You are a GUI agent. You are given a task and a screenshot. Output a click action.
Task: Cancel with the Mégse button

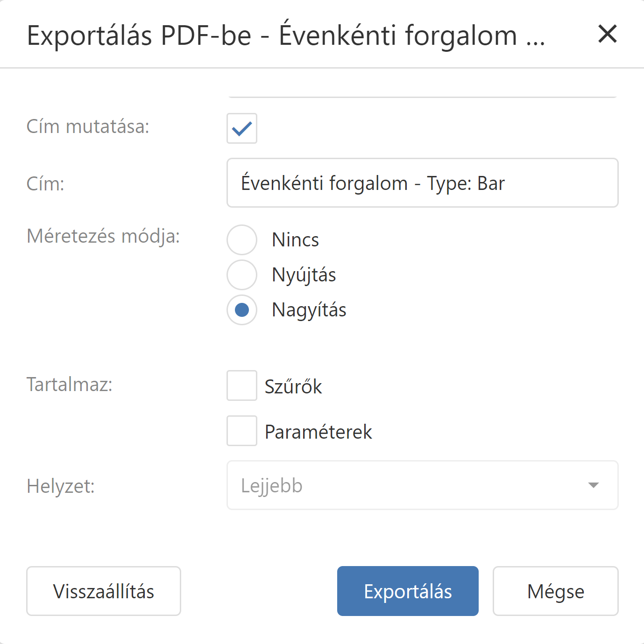pyautogui.click(x=555, y=591)
